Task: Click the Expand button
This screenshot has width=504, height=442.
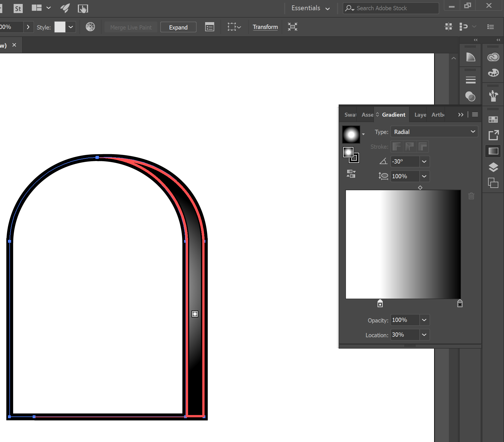Action: (x=178, y=27)
